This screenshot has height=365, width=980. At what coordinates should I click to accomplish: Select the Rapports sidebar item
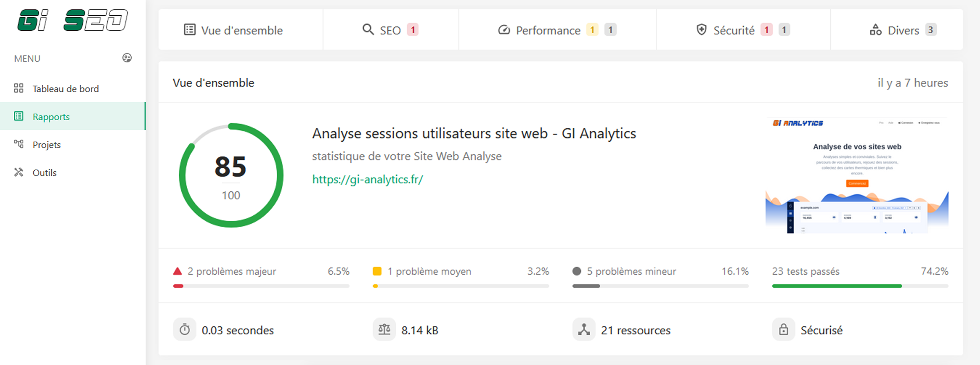pos(51,117)
